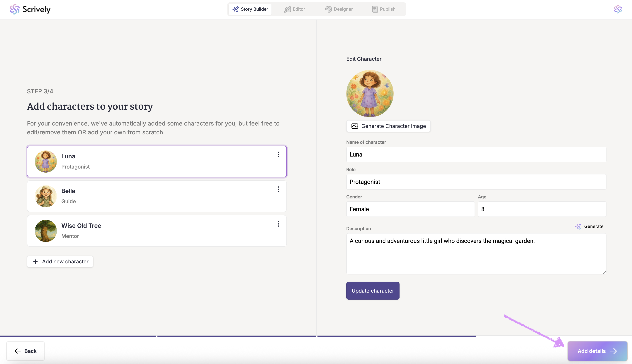Viewport: 632px width, 364px height.
Task: Open Bella's three-dot options menu
Action: [x=278, y=189]
